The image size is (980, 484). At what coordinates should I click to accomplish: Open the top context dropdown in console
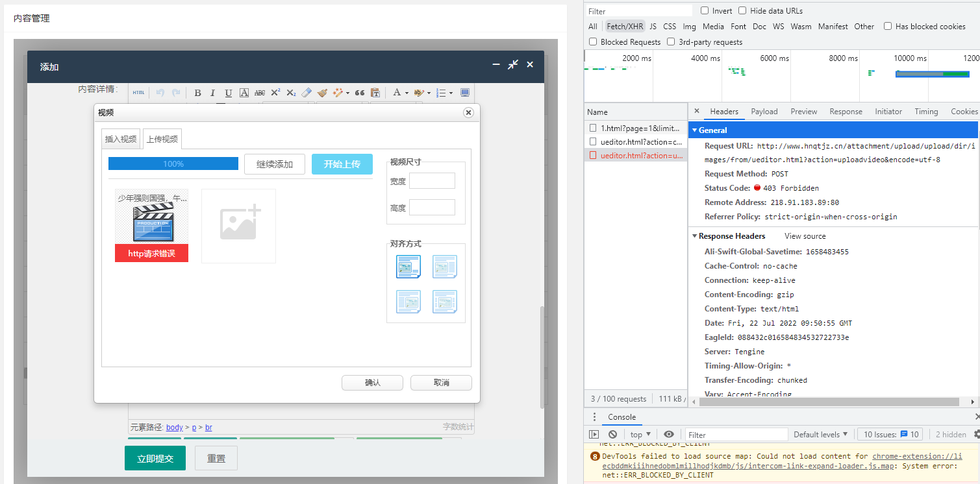[640, 434]
